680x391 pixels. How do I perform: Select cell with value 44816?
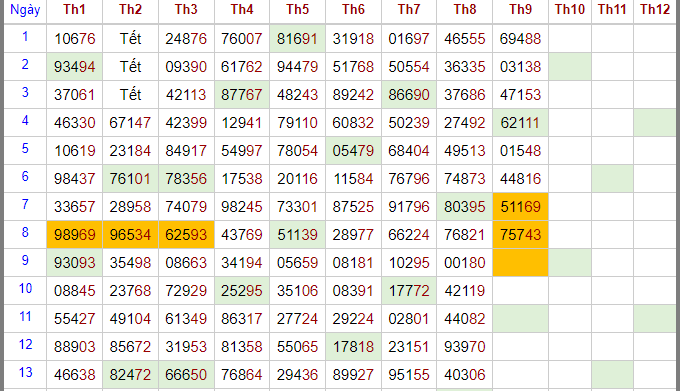tap(520, 179)
